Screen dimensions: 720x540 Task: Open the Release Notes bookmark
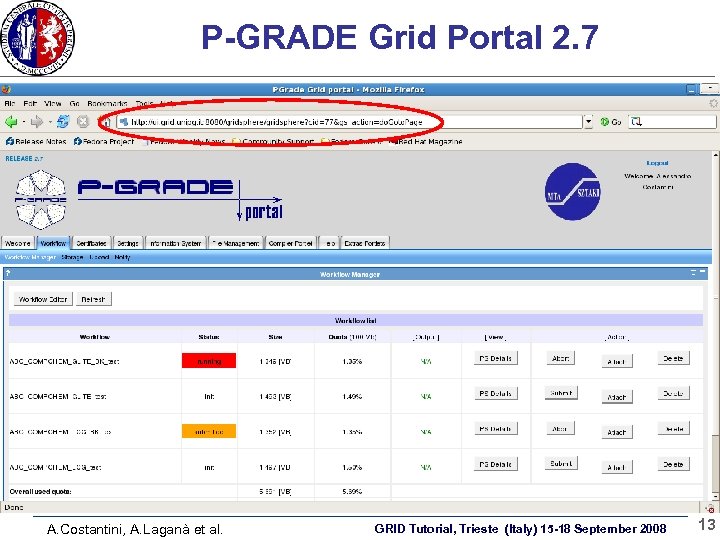point(36,141)
